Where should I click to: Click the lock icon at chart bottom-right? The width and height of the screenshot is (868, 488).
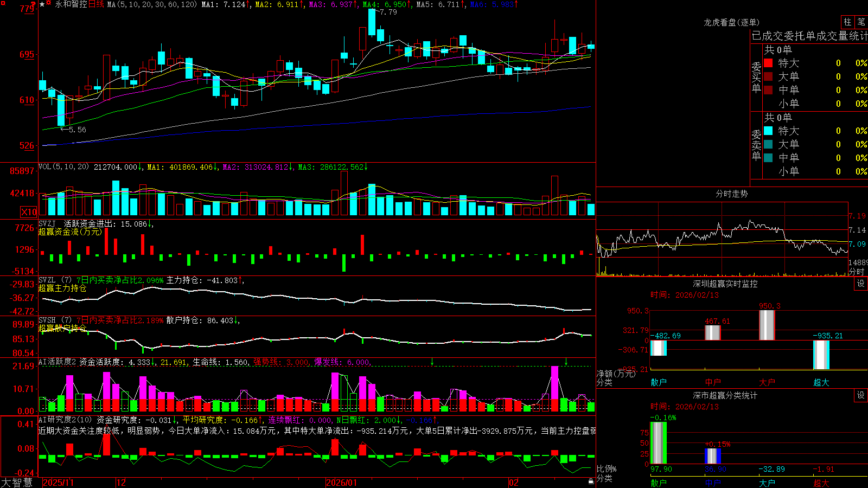point(591,481)
